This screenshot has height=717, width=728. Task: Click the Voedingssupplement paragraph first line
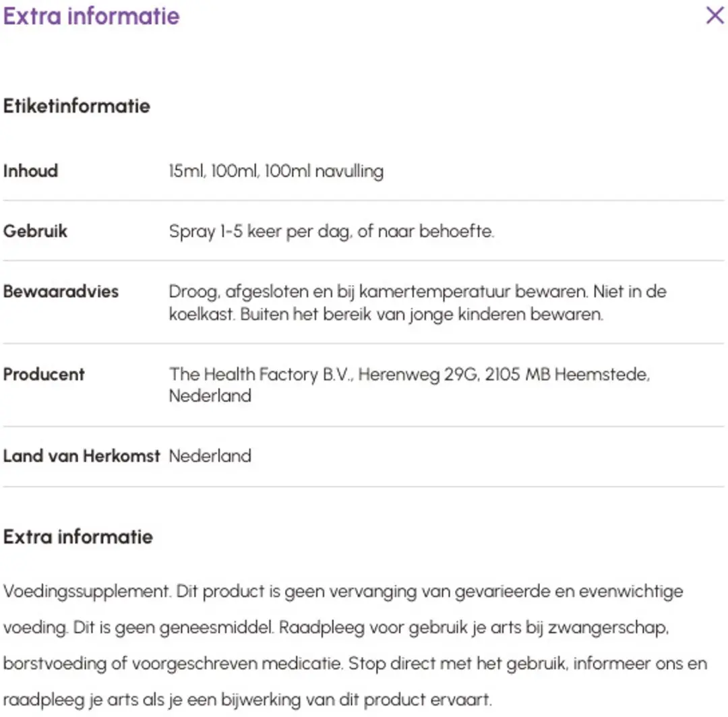tap(343, 591)
